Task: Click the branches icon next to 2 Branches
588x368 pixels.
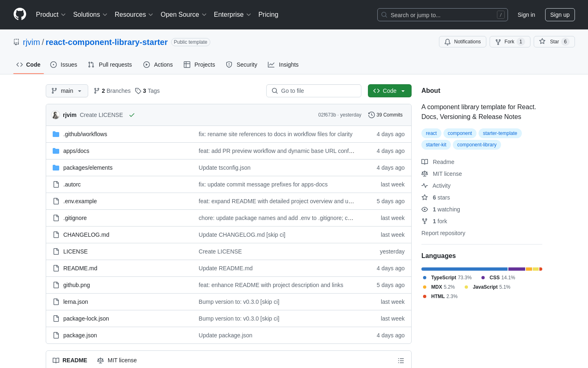Action: tap(97, 91)
